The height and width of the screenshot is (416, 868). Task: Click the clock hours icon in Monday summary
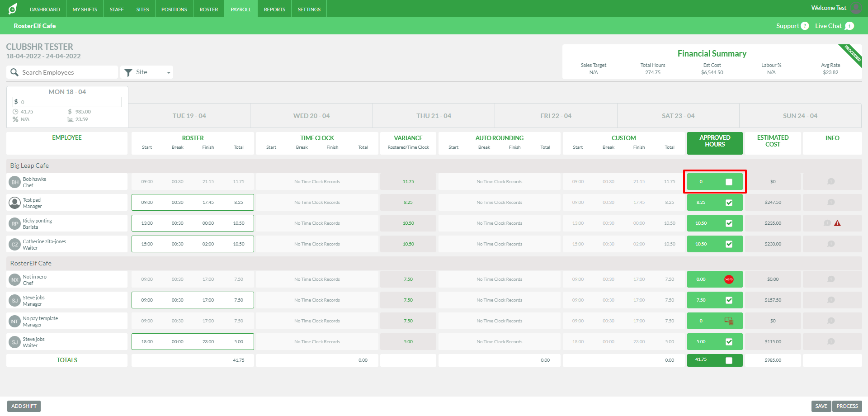pos(15,112)
